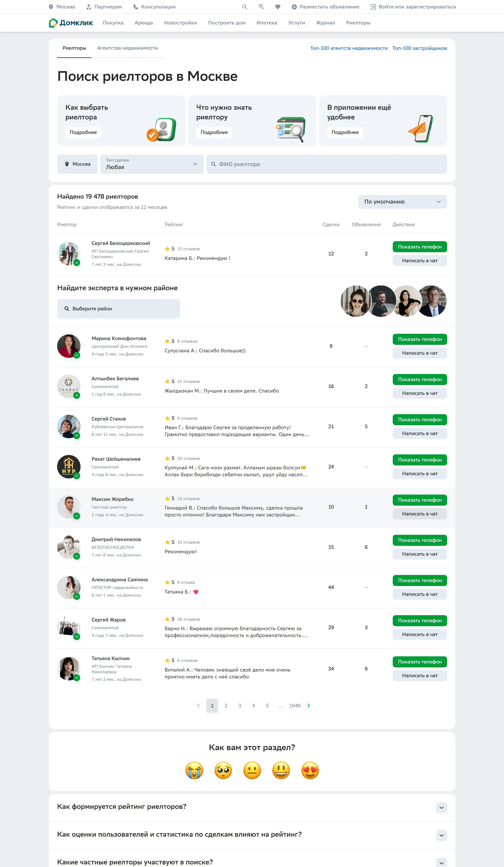The height and width of the screenshot is (867, 504).
Task: Expand Как формируется рейтинг риелторов question
Action: tap(441, 807)
